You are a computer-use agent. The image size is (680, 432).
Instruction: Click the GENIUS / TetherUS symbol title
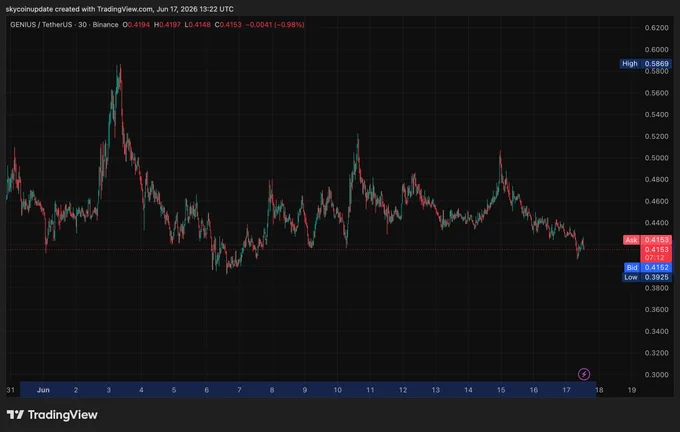64,25
